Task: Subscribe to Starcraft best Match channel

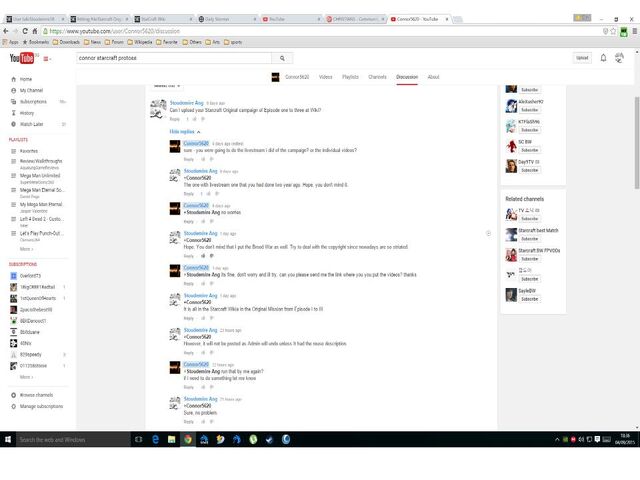Action: 529,239
